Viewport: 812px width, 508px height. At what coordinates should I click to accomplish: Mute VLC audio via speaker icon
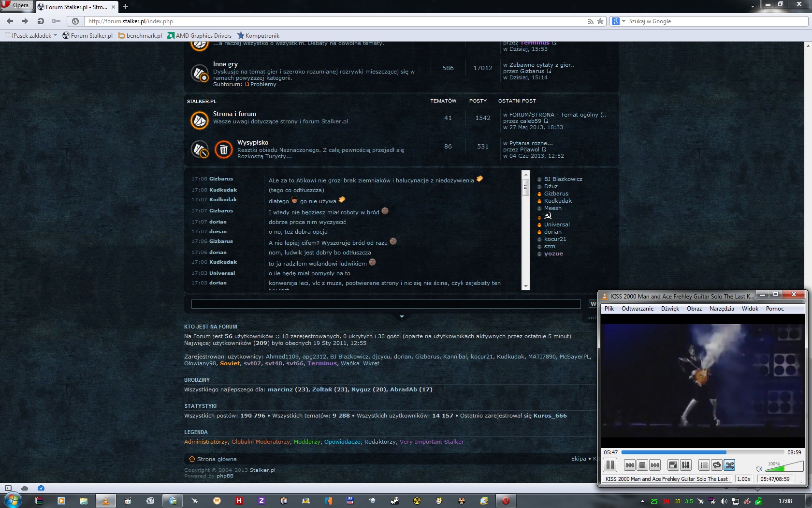759,468
